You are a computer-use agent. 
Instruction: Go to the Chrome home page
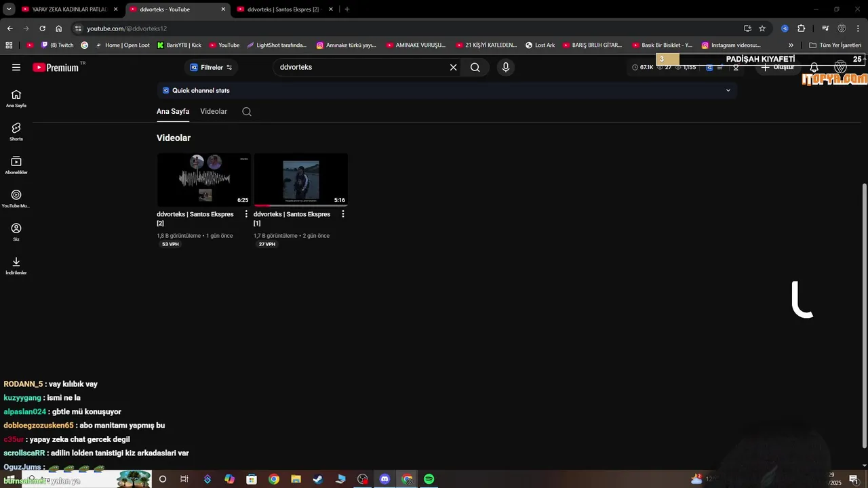pyautogui.click(x=59, y=28)
